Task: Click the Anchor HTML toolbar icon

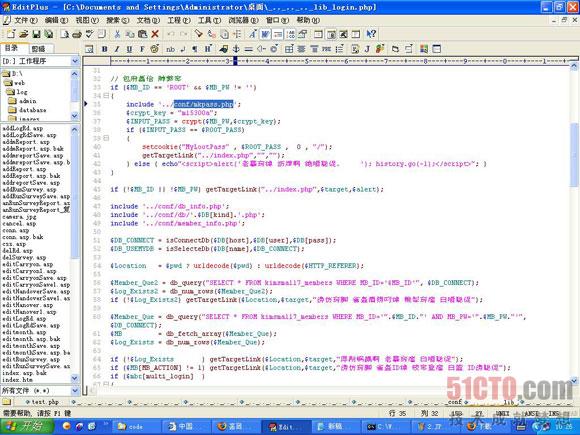Action: pyautogui.click(x=236, y=49)
